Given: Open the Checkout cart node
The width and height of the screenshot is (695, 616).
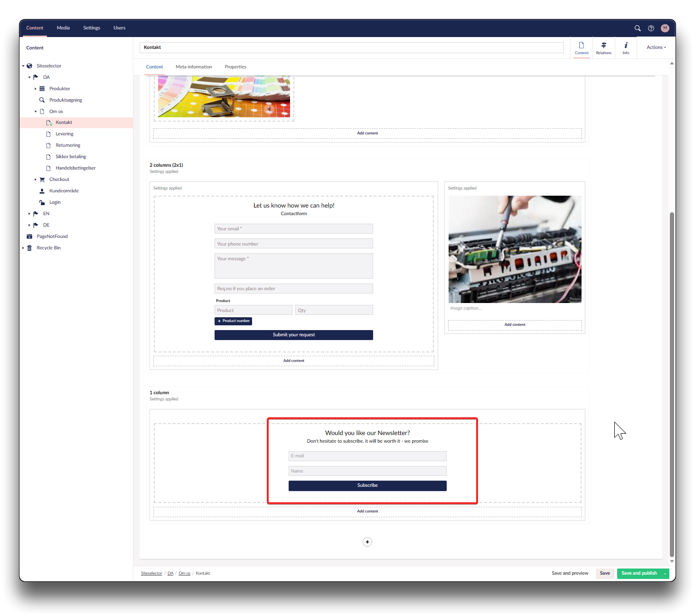Looking at the screenshot, I should [59, 180].
